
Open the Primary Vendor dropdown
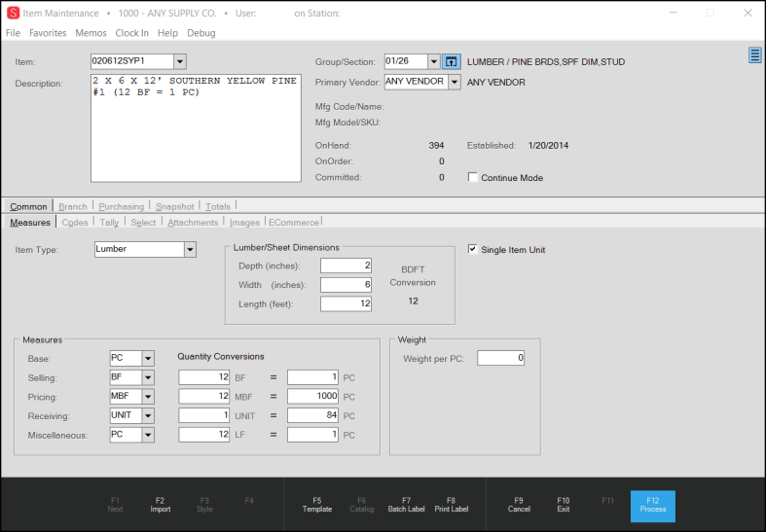point(455,82)
